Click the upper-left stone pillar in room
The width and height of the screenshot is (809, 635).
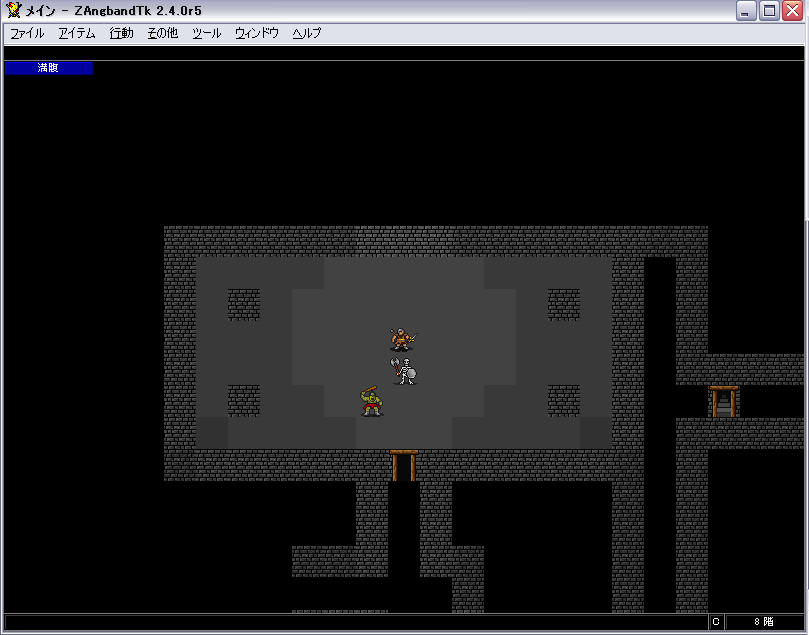[244, 305]
